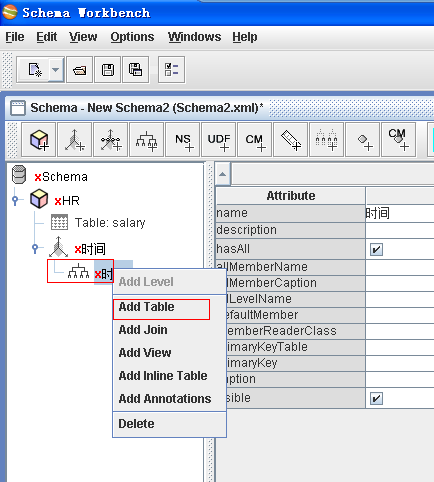Click the Add Calculated Member Property icon
The image size is (434, 482).
(x=399, y=140)
